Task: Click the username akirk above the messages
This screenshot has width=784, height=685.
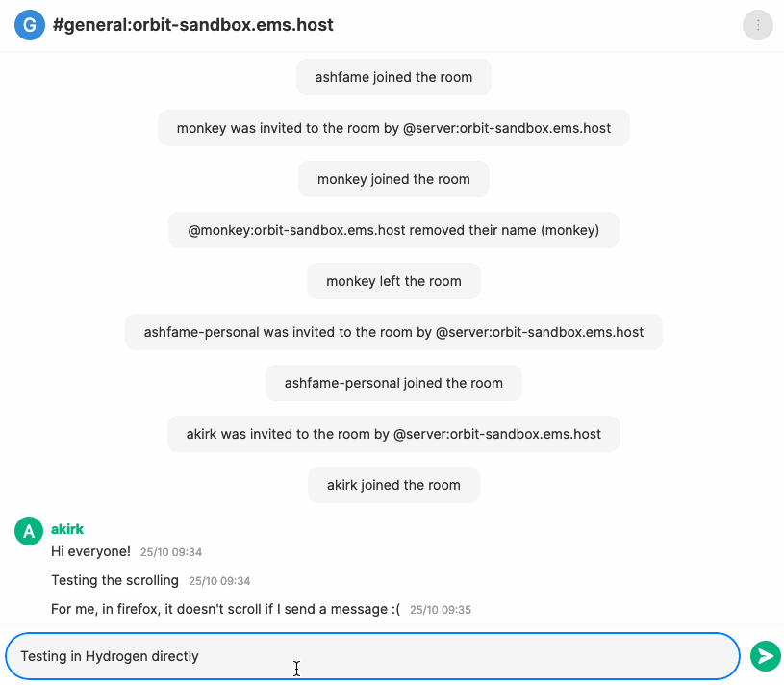Action: point(66,529)
